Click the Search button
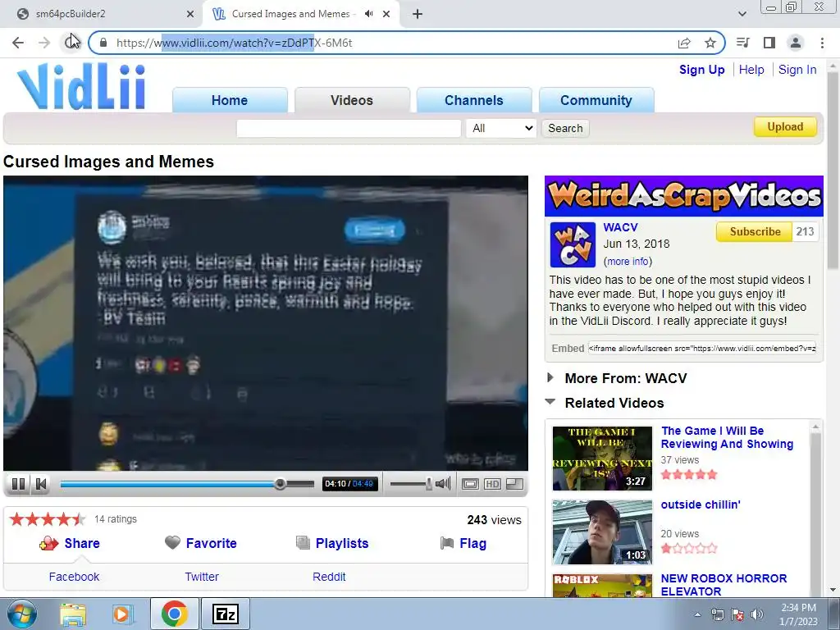The width and height of the screenshot is (840, 630). point(565,129)
